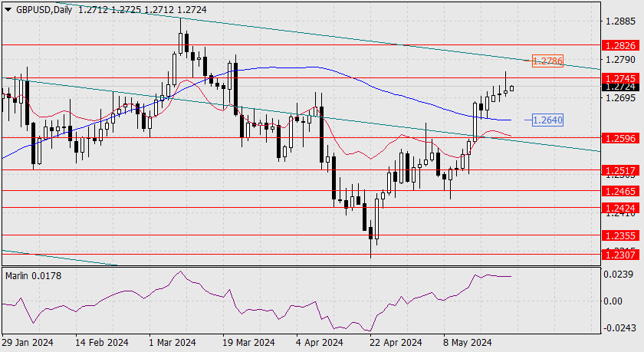Click the 1 Mar 2024 date label
This screenshot has width=644, height=352.
click(172, 342)
